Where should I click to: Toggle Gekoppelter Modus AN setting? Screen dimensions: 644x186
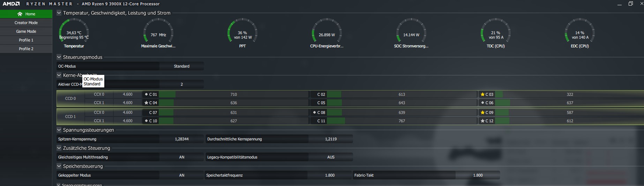point(182,175)
